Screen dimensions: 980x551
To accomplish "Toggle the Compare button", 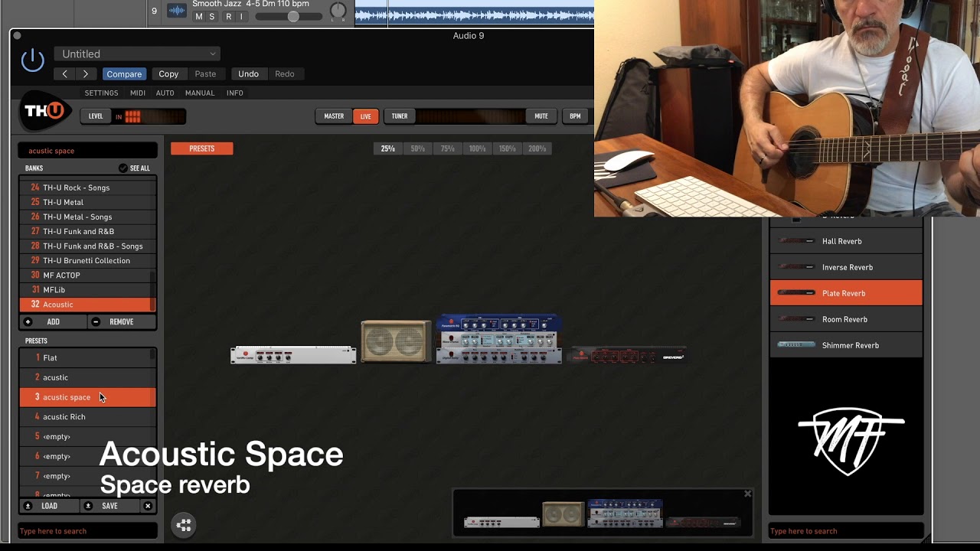I will point(124,74).
